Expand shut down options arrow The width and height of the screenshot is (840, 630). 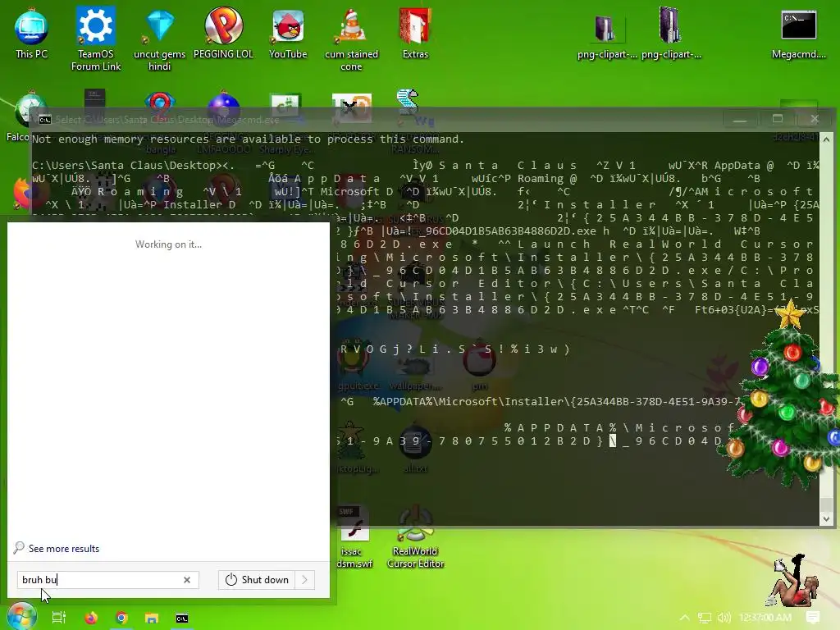coord(305,580)
